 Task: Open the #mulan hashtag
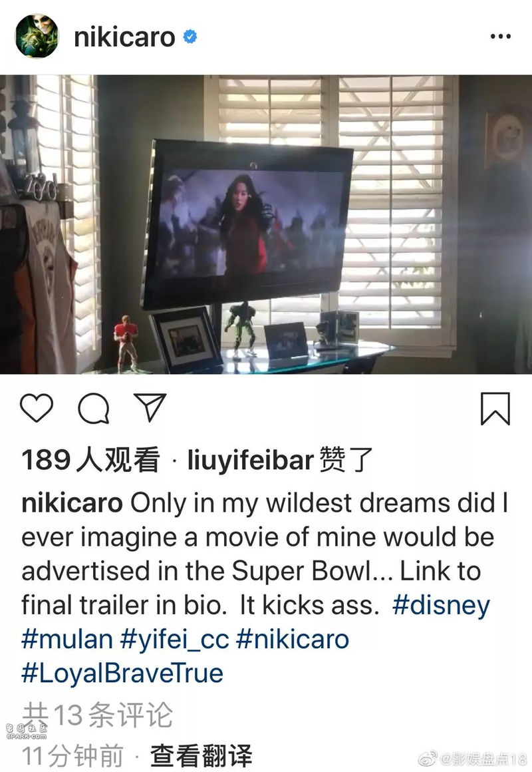(x=67, y=639)
